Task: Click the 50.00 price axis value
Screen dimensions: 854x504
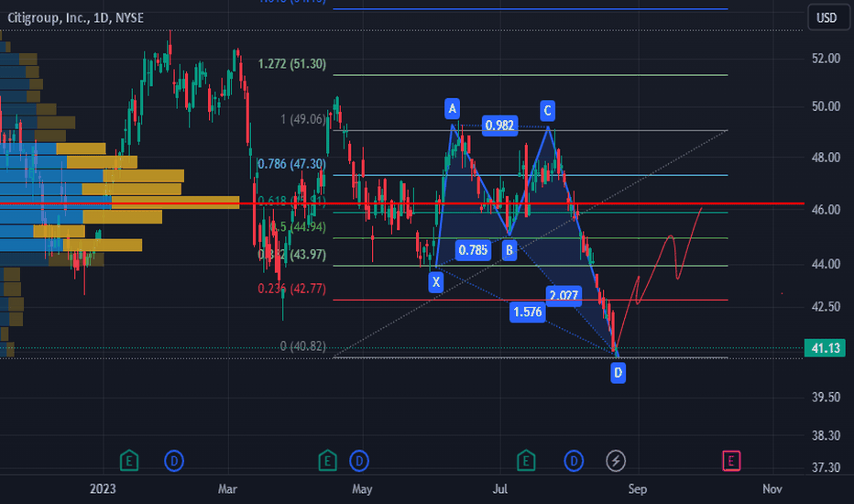Action: 826,106
